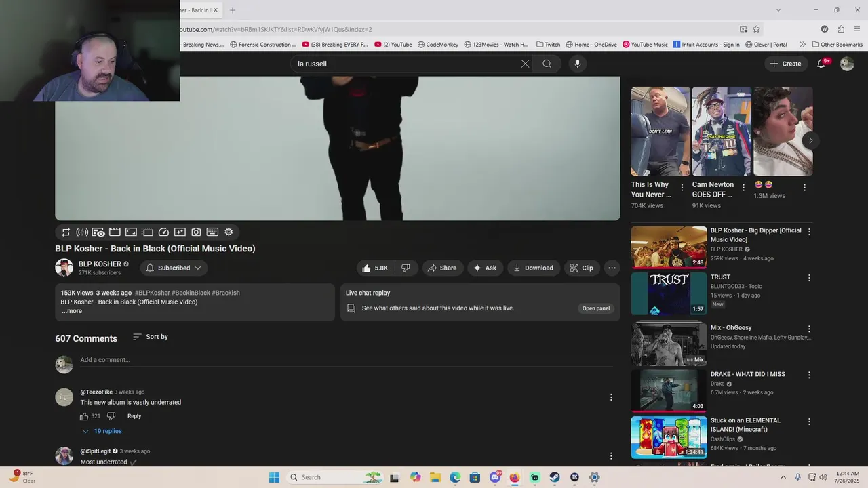Expand 19 replies under TeezoFike comment
This screenshot has height=488, width=868.
102,431
